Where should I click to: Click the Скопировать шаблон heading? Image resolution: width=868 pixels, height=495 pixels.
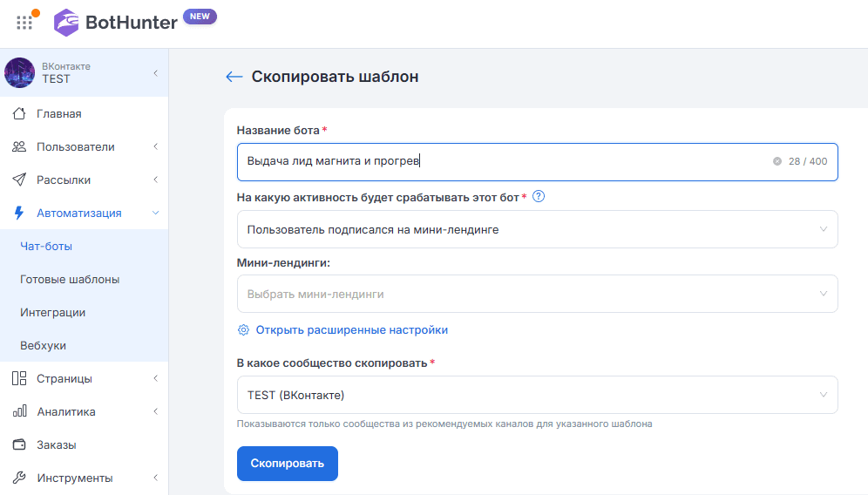pos(335,77)
